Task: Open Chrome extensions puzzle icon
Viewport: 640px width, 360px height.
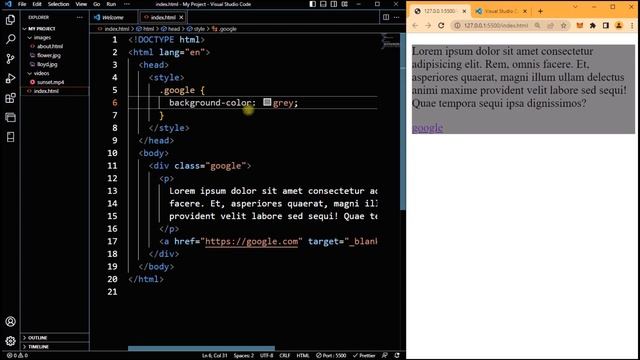Action: [x=593, y=25]
